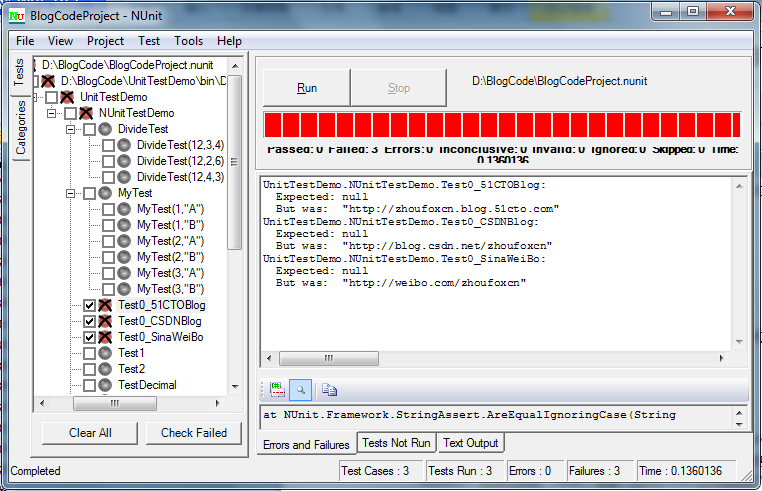Image resolution: width=762 pixels, height=491 pixels.
Task: Click the Run button
Action: click(307, 88)
